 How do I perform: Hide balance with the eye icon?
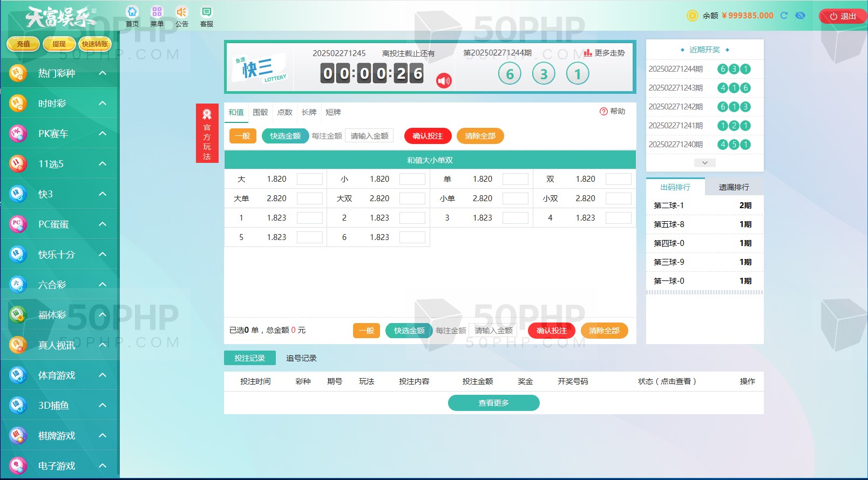click(801, 16)
